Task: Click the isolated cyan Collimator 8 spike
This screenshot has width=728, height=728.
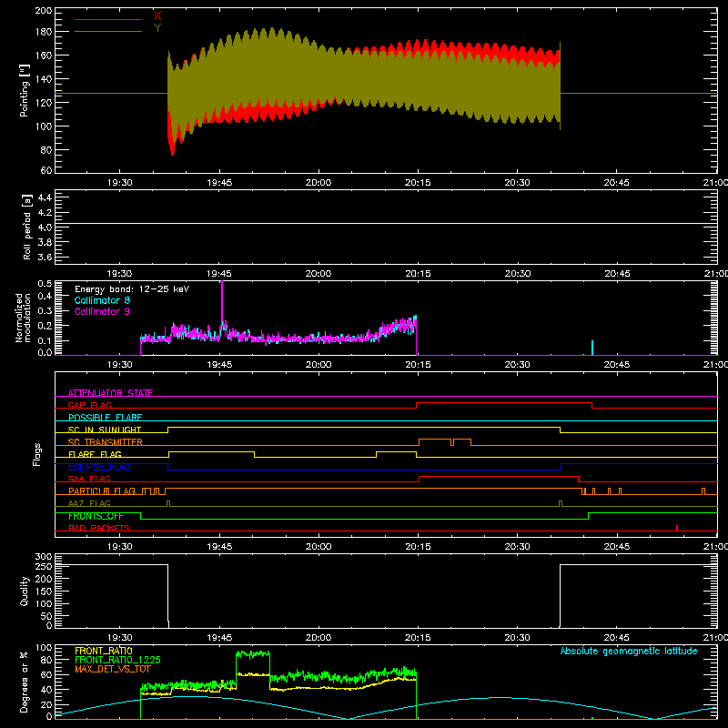Action: pyautogui.click(x=592, y=348)
